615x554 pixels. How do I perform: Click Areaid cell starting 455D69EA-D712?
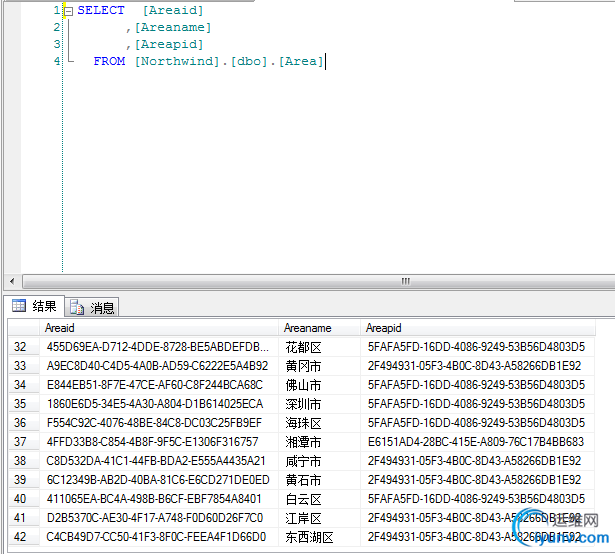click(159, 347)
